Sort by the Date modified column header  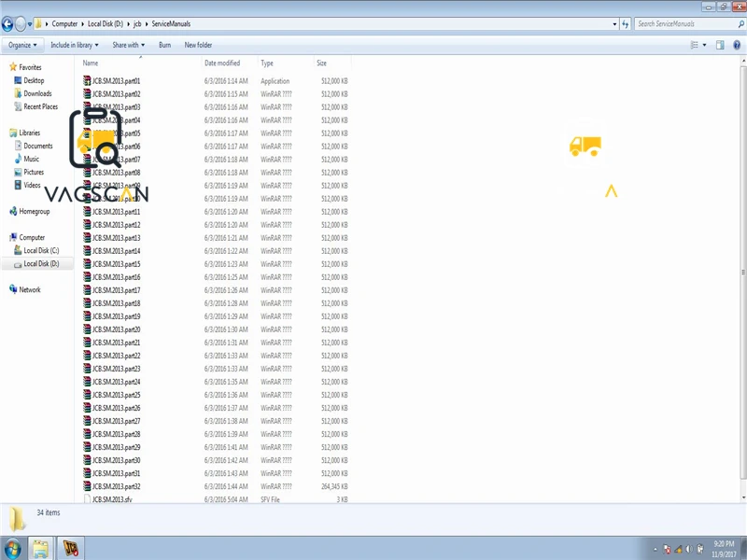222,63
